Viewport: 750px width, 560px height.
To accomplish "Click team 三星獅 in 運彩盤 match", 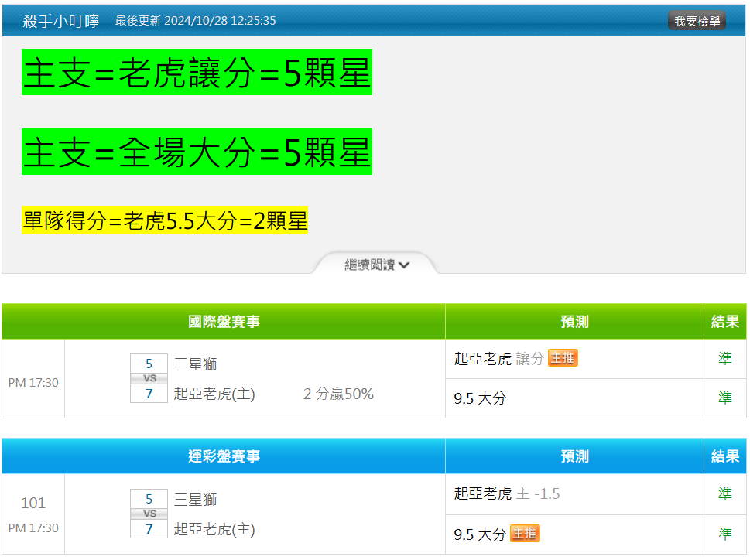I will pyautogui.click(x=195, y=500).
